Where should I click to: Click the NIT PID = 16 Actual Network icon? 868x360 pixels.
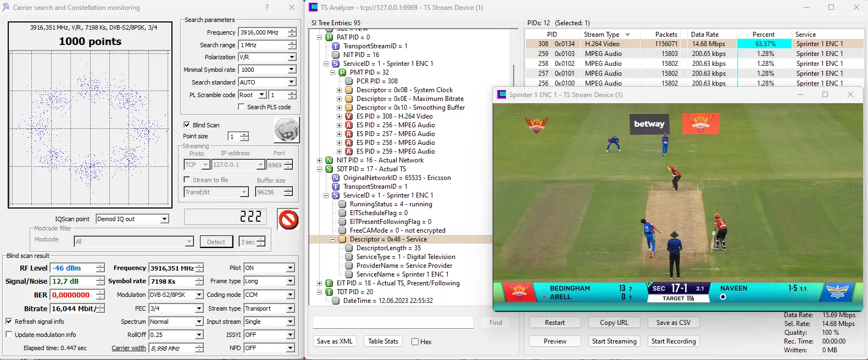pyautogui.click(x=329, y=160)
